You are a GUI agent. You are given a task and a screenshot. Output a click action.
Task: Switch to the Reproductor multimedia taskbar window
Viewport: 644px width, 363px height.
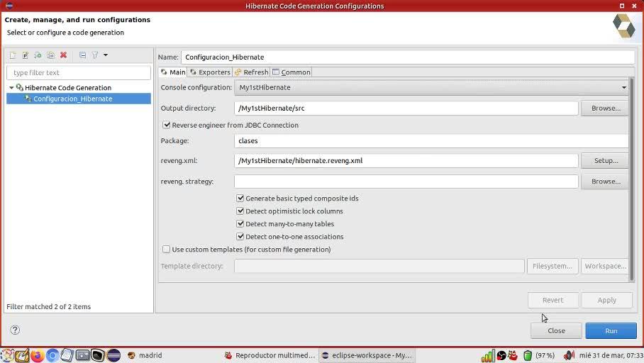pos(270,356)
